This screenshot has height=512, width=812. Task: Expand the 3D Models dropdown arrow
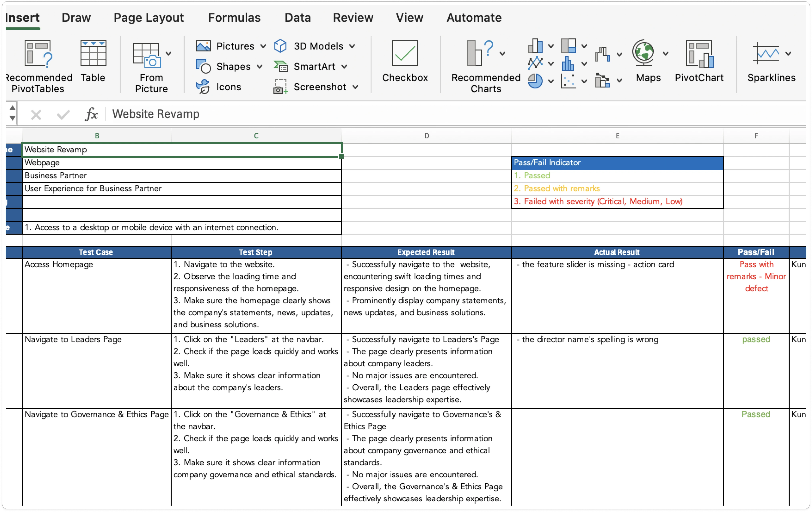[352, 46]
